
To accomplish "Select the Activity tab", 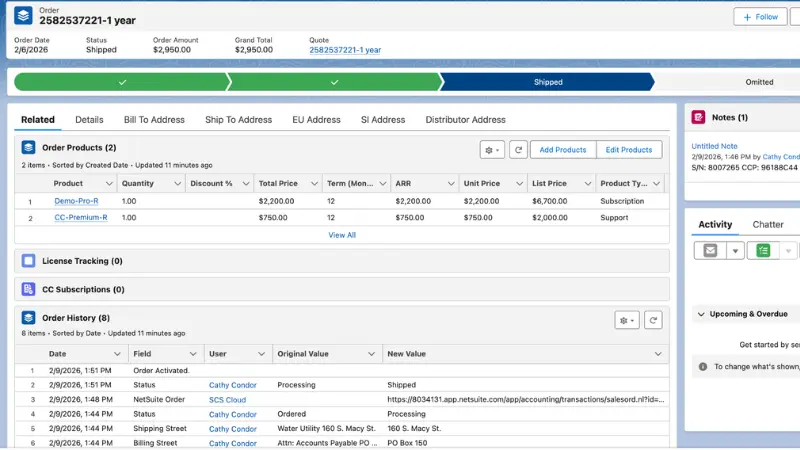I will 715,224.
